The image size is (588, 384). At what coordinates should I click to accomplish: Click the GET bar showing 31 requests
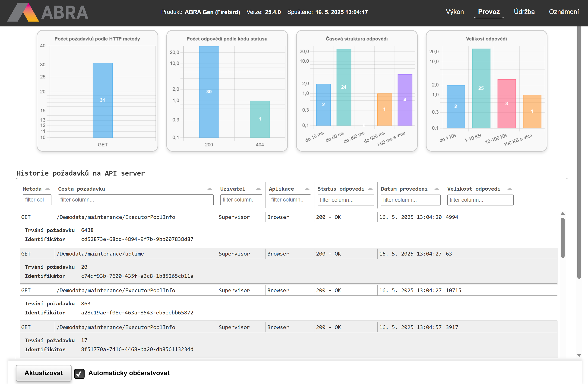(x=103, y=100)
